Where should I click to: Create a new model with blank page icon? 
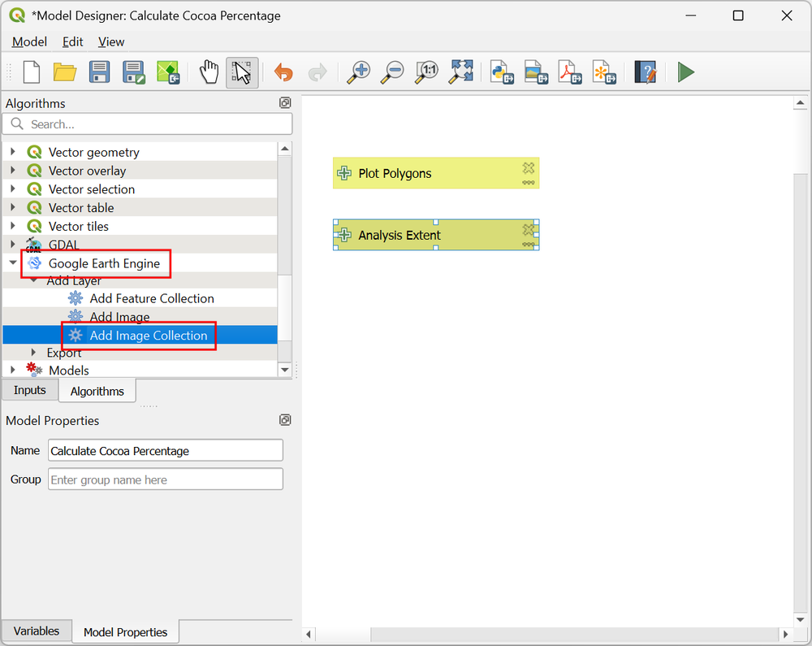[x=32, y=72]
